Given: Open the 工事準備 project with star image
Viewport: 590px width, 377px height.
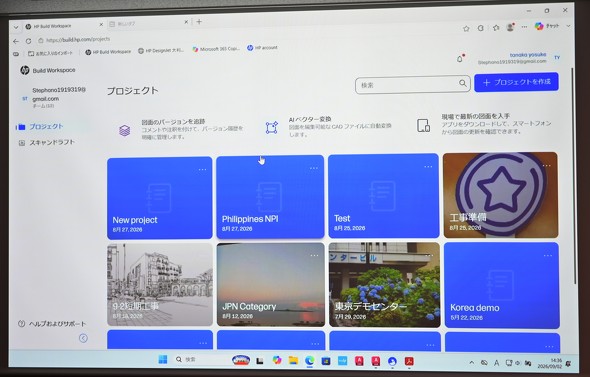Looking at the screenshot, I should click(x=500, y=195).
